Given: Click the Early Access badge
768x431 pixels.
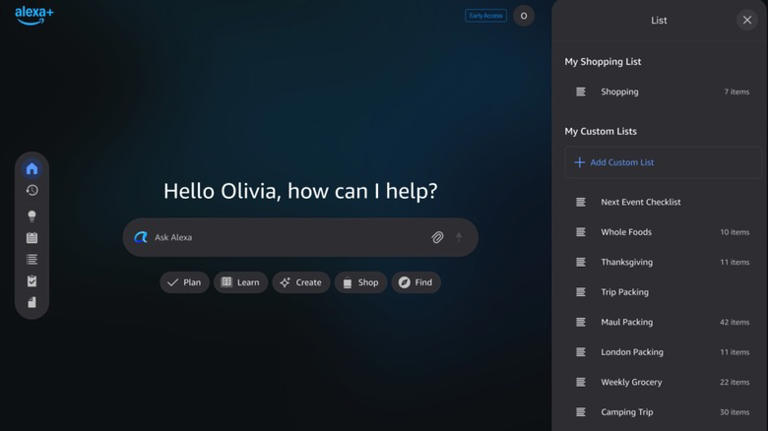Looking at the screenshot, I should click(x=485, y=16).
